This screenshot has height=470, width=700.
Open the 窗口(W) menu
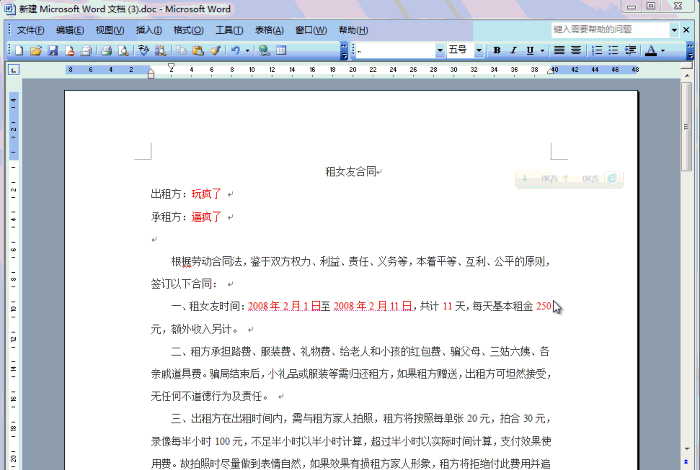(311, 30)
